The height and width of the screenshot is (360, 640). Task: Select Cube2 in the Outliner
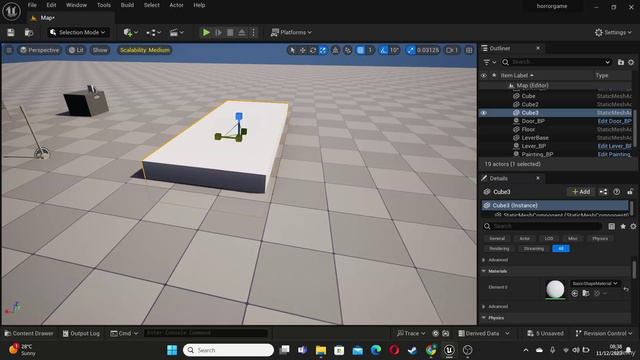point(530,104)
